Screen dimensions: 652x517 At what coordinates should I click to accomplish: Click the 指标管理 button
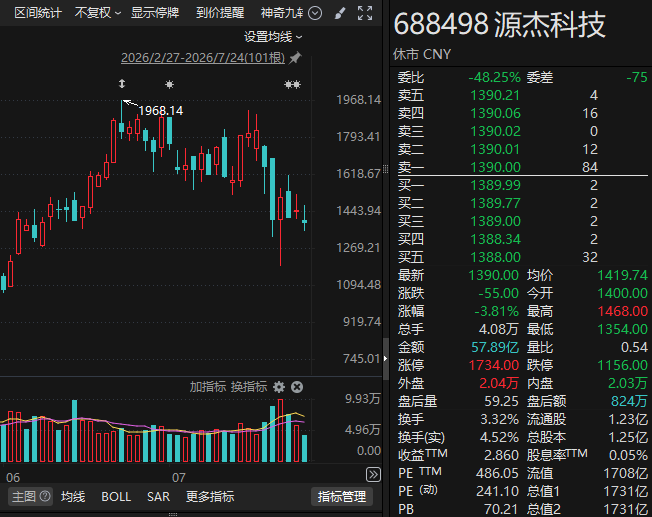point(342,496)
